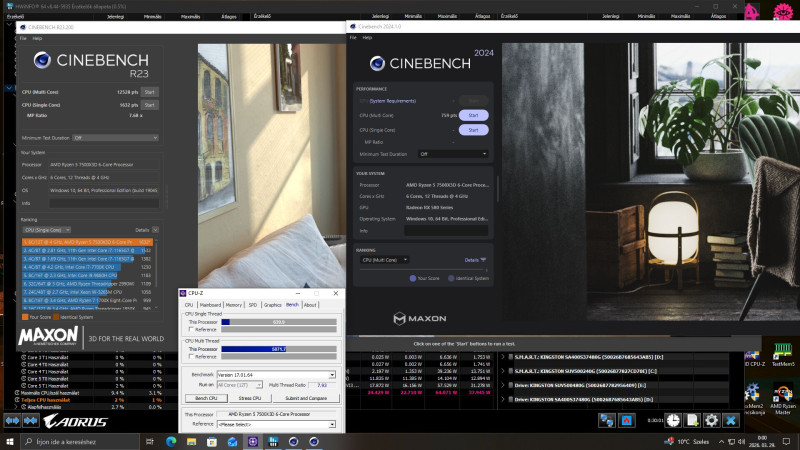800x450 pixels.
Task: Switch to CPU-Z About tab
Action: (310, 305)
